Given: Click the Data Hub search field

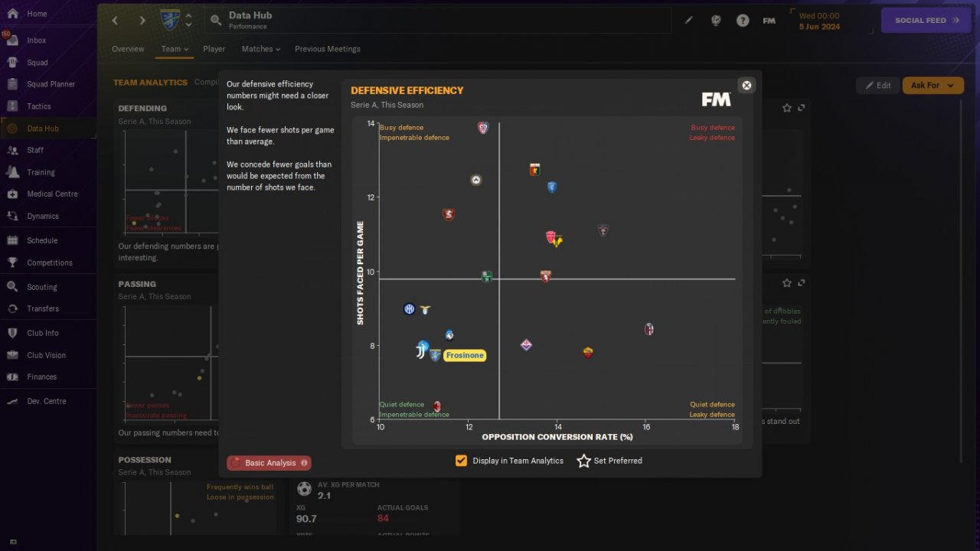Looking at the screenshot, I should pyautogui.click(x=438, y=21).
